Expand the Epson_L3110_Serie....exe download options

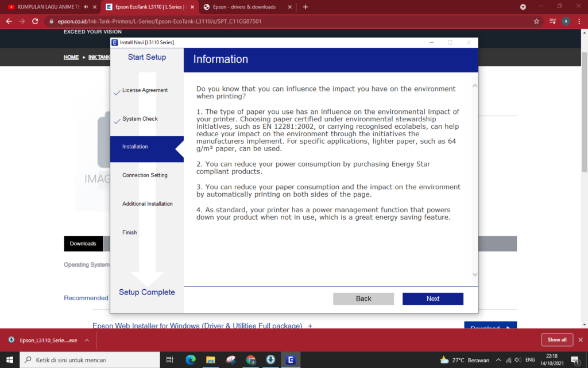coord(86,340)
